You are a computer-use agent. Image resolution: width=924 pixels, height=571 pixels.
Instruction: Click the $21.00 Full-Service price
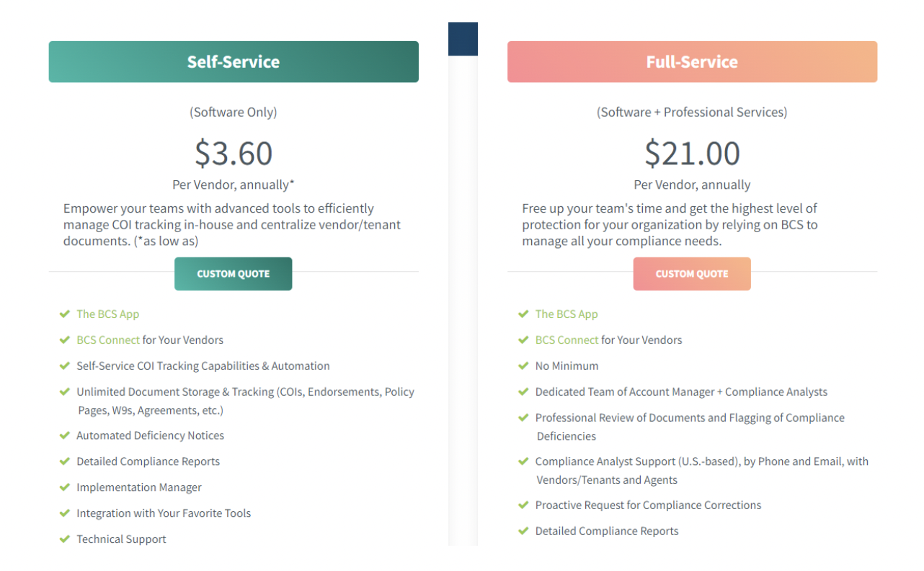pyautogui.click(x=692, y=154)
